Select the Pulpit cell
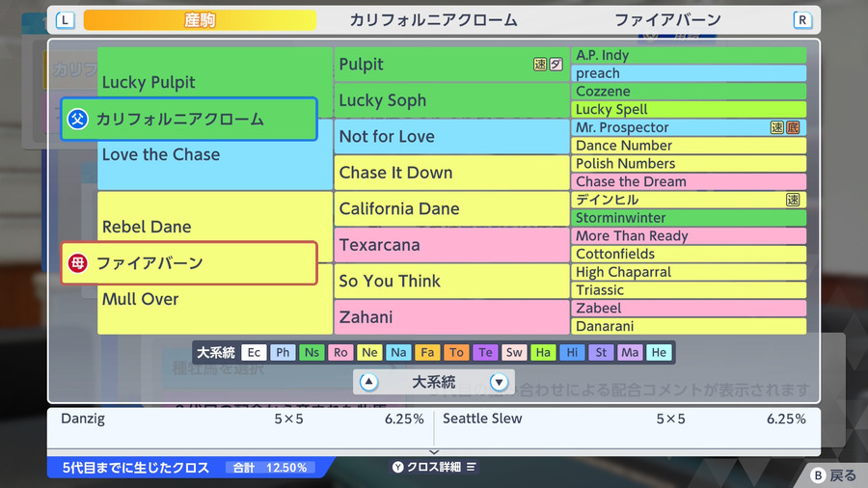This screenshot has width=868, height=488. pos(451,65)
